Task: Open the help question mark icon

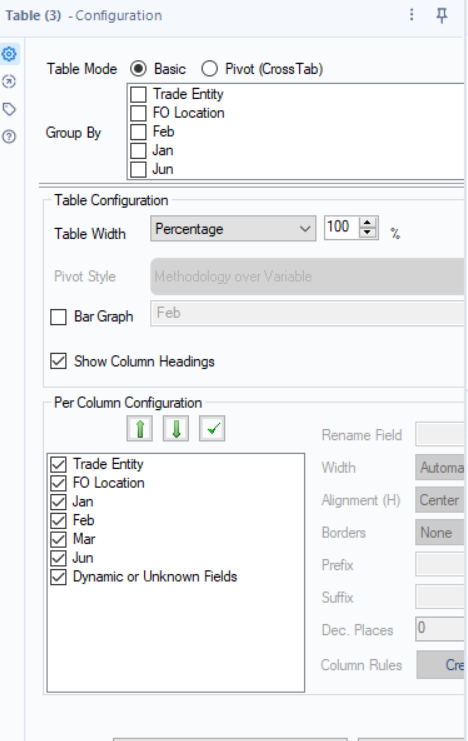Action: click(x=9, y=137)
